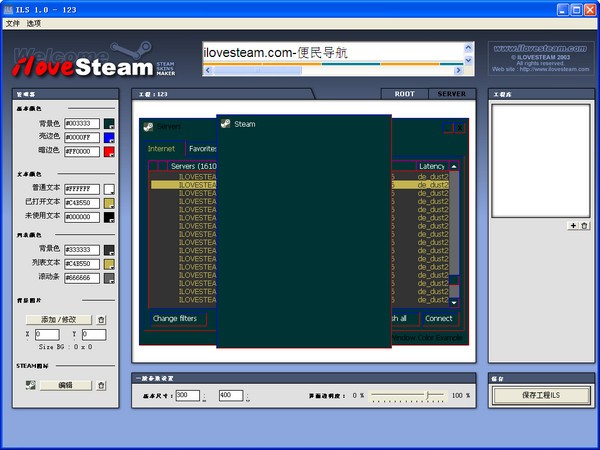Pick the list background #333333 swatch
This screenshot has width=600, height=450.
pos(109,250)
